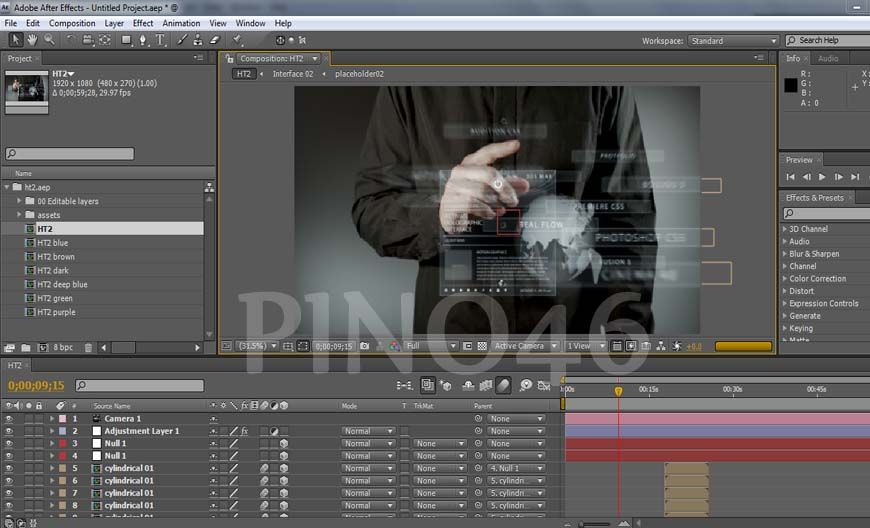Select the Pan Behind tool
Screen dimensions: 870x528
105,40
